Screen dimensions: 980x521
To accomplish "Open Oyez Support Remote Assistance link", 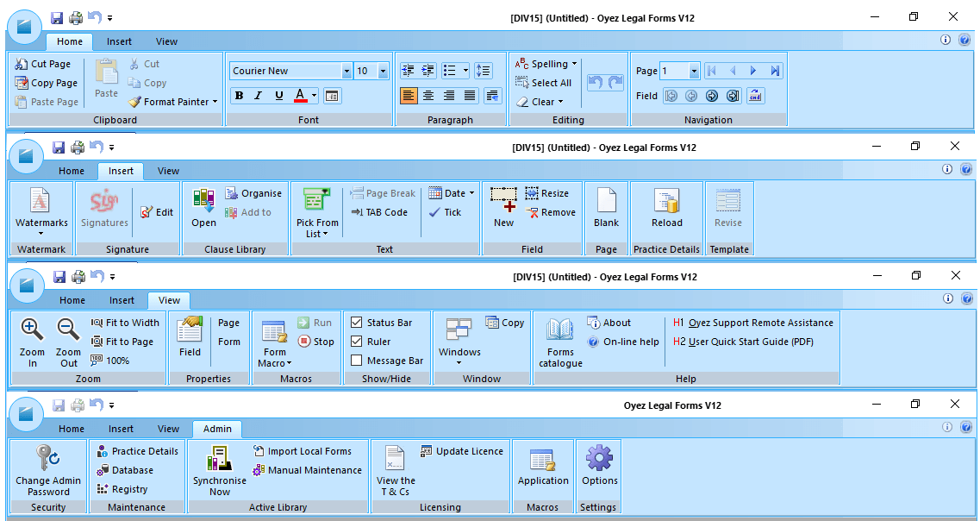I will click(x=753, y=323).
